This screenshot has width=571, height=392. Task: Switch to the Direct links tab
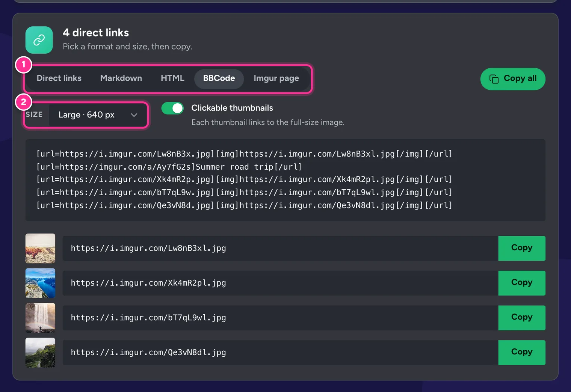tap(59, 78)
